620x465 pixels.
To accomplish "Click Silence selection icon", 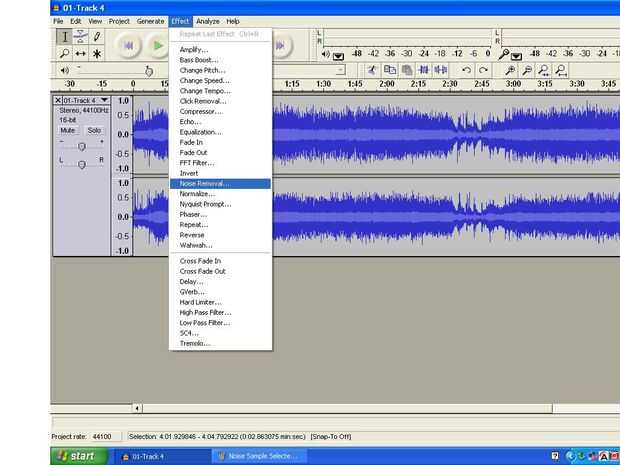I will 440,70.
